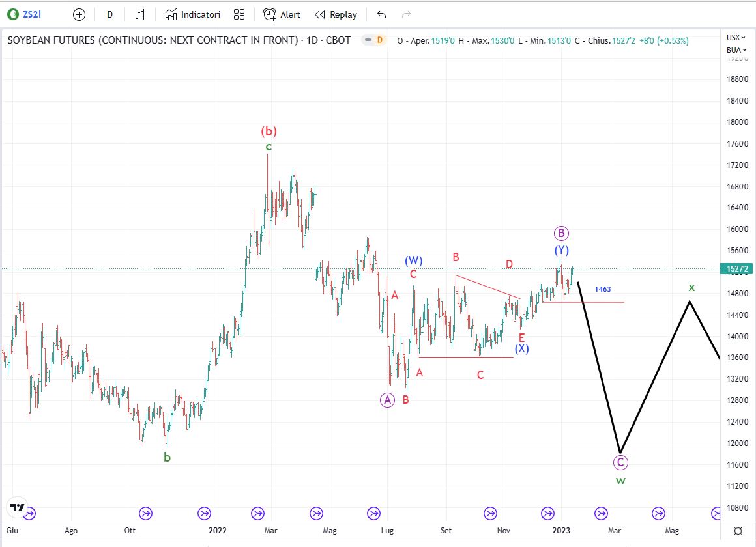Image resolution: width=756 pixels, height=547 pixels.
Task: Redo the chart action
Action: tap(407, 14)
